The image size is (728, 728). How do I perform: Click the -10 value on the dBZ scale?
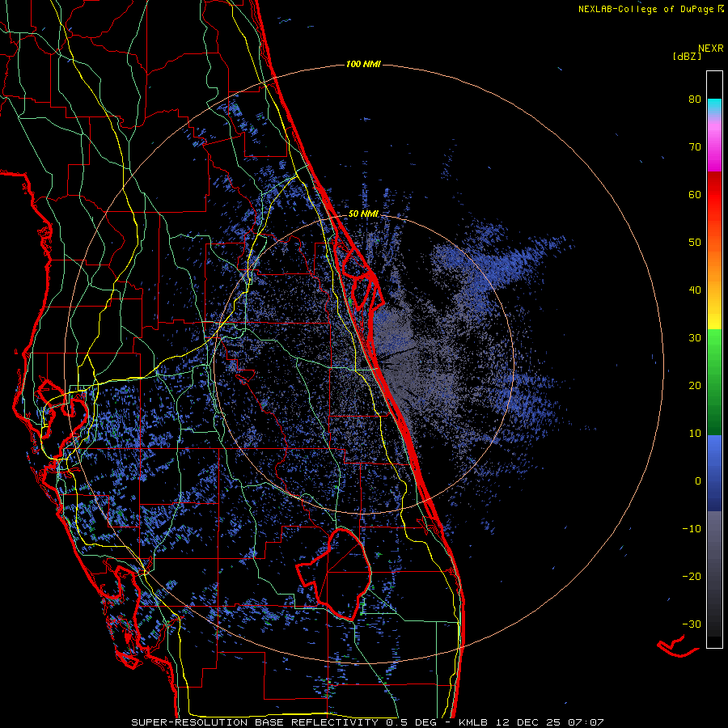point(692,529)
